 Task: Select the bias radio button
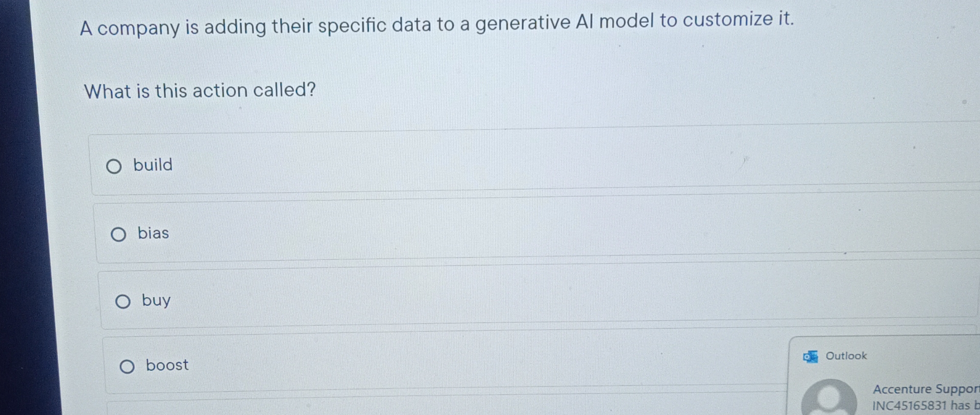click(x=119, y=234)
